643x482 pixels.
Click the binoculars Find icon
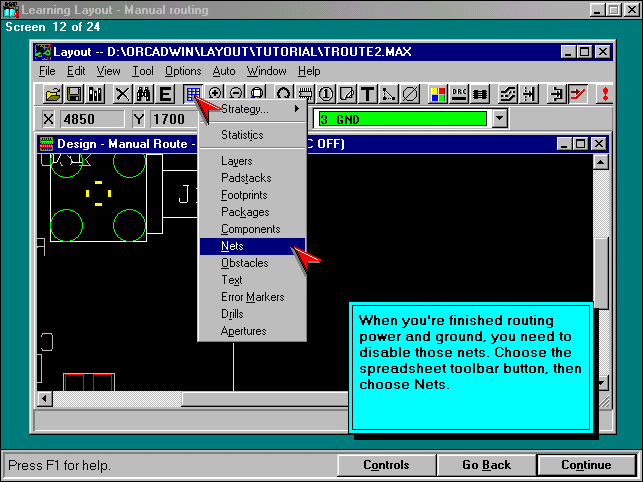143,94
